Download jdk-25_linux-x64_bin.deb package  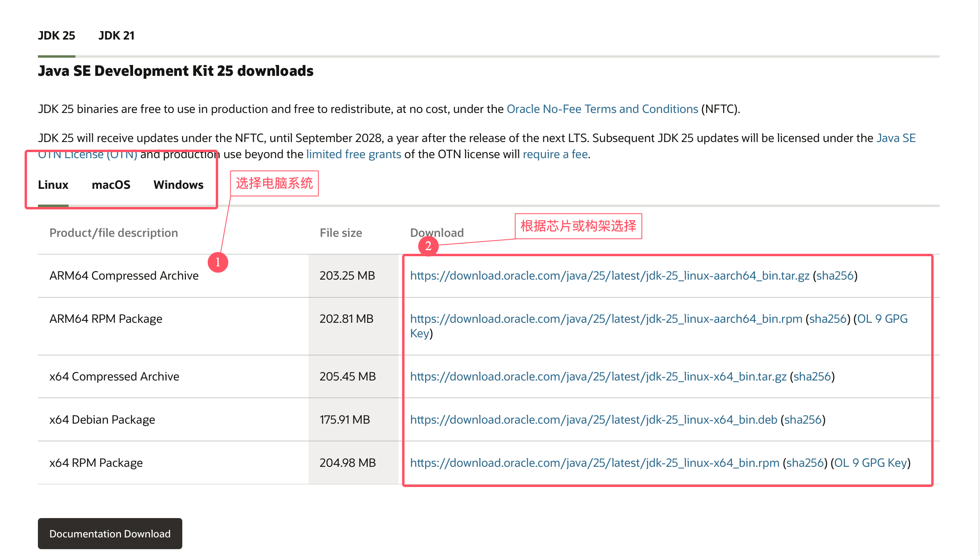tap(594, 420)
